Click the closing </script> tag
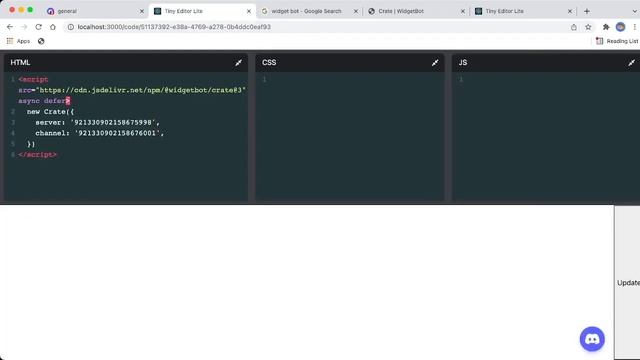The image size is (640, 360). tap(38, 155)
